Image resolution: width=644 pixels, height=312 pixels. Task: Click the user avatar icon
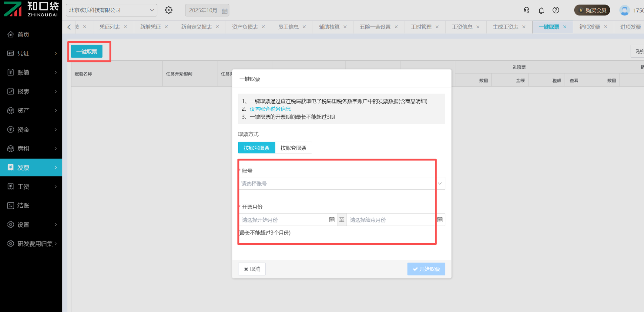pyautogui.click(x=624, y=10)
